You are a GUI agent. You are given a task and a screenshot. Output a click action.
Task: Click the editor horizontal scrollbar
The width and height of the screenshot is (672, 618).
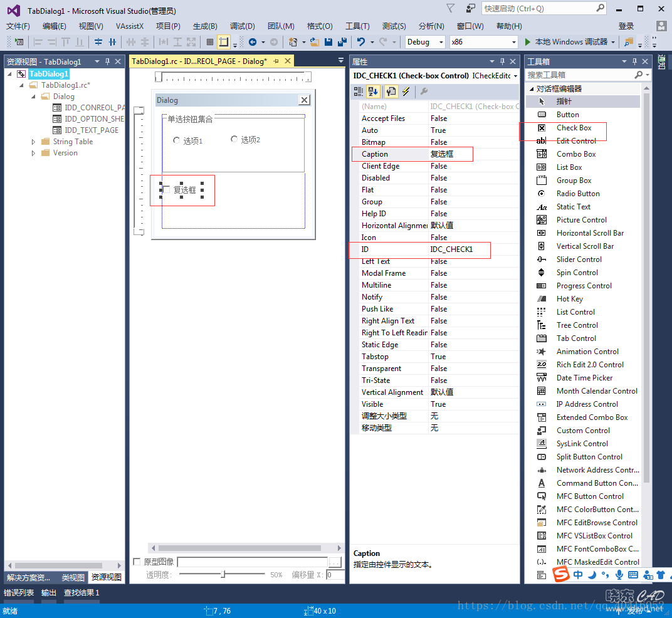pos(239,548)
